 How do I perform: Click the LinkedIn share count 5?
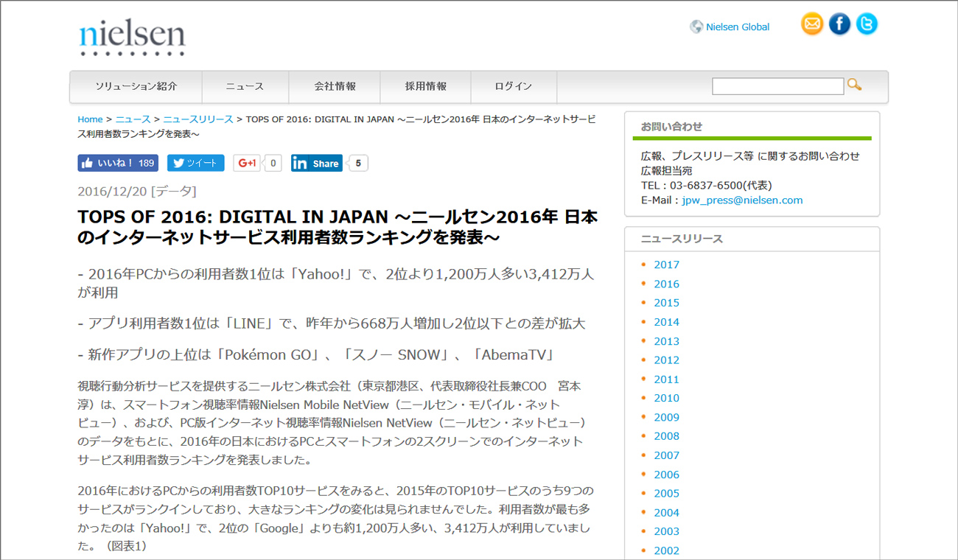click(358, 164)
